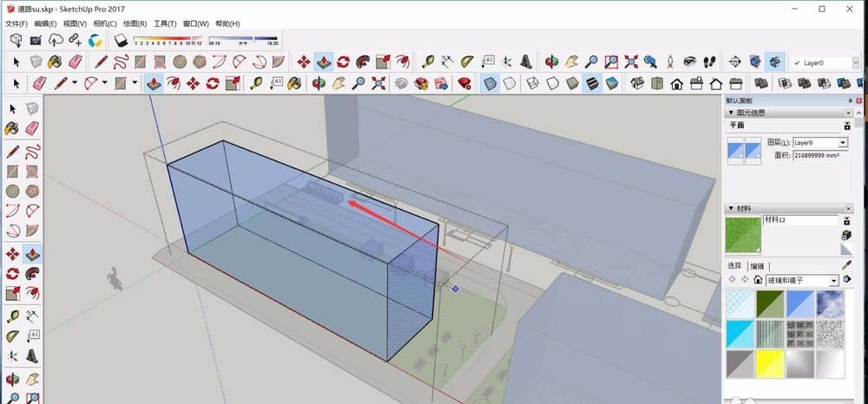Viewport: 868px width, 404px height.
Task: Switch to monochrome face style
Action: tap(612, 83)
